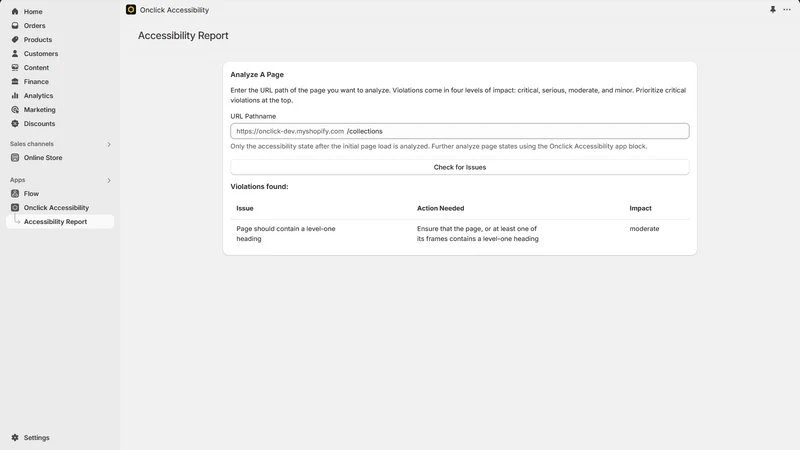Click the https://onclick-dev.myshopify.com URL prefix

point(290,131)
